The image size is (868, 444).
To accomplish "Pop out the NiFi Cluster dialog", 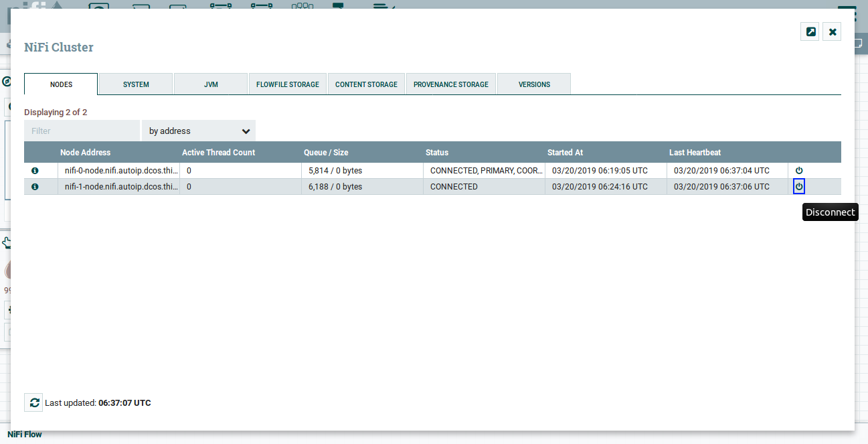I will coord(810,31).
